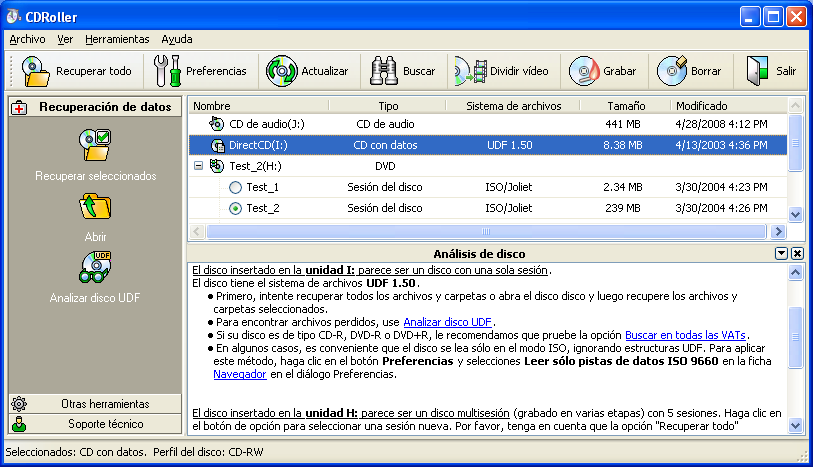
Task: Expand the Soporte técnico panel
Action: click(95, 423)
